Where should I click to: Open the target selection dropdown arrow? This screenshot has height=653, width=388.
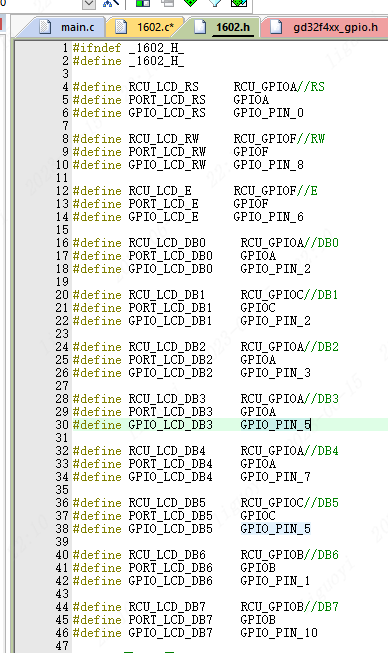point(89,4)
